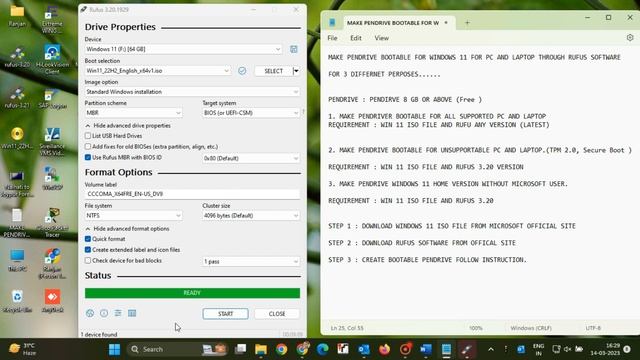640x360 pixels.
Task: Select rufus-3.20 desktop icon
Action: (17, 57)
